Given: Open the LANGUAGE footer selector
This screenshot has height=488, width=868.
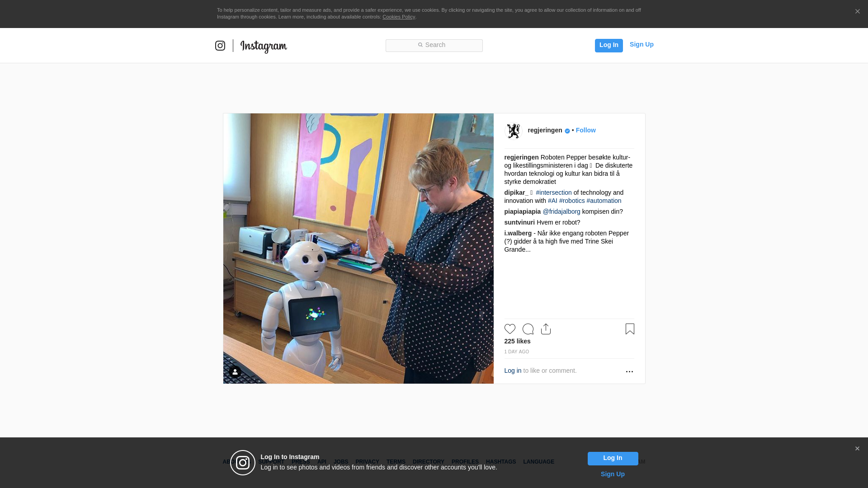Looking at the screenshot, I should pyautogui.click(x=539, y=462).
